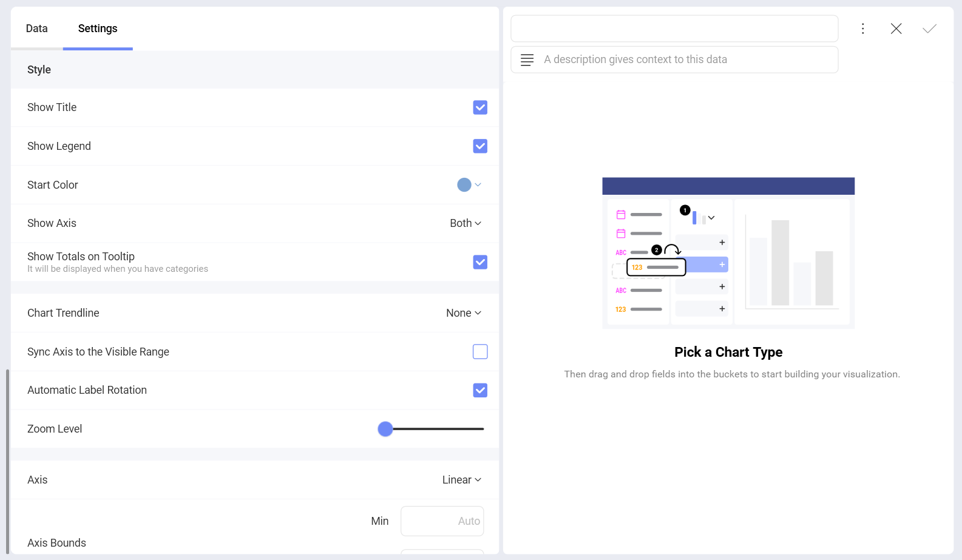Viewport: 962px width, 560px height.
Task: Click the 'Axis Bounds' label
Action: tap(56, 543)
